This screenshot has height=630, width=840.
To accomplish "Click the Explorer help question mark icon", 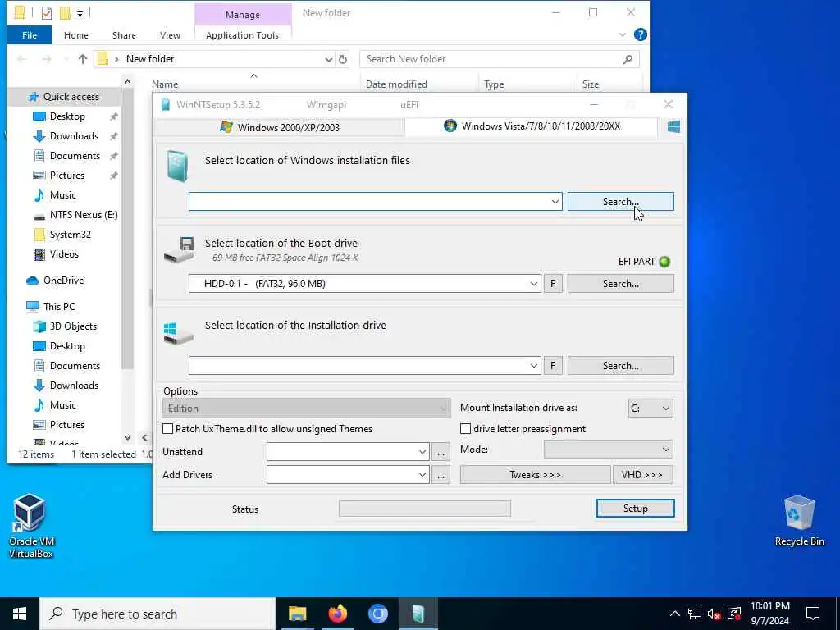I will [640, 34].
